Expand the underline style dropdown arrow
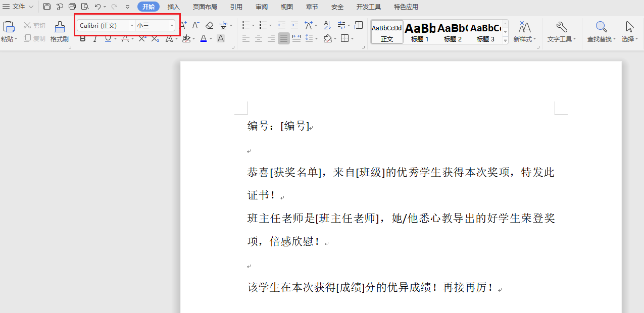The width and height of the screenshot is (644, 313). (x=116, y=38)
